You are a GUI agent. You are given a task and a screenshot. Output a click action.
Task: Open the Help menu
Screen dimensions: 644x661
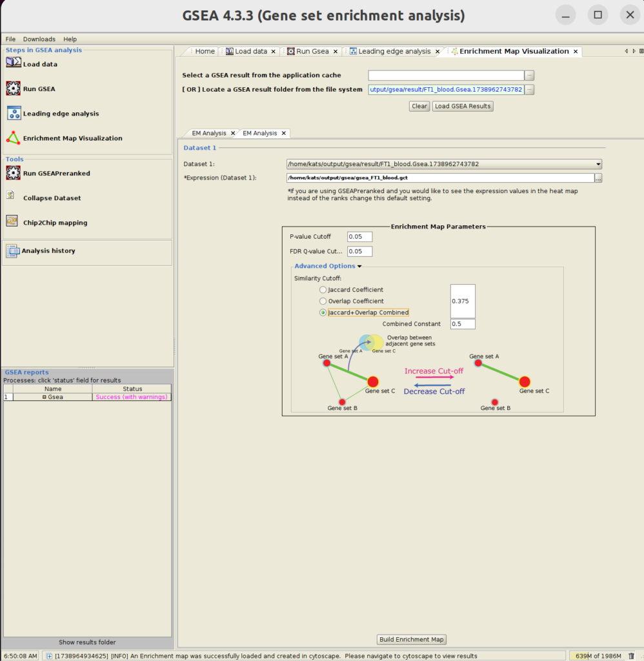[70, 39]
